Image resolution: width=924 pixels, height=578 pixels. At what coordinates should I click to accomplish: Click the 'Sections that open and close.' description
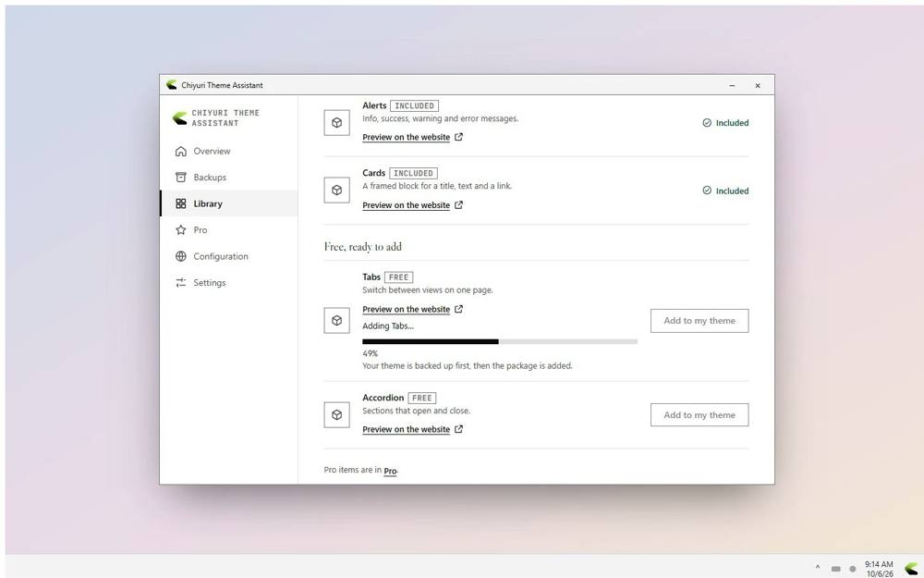click(416, 411)
